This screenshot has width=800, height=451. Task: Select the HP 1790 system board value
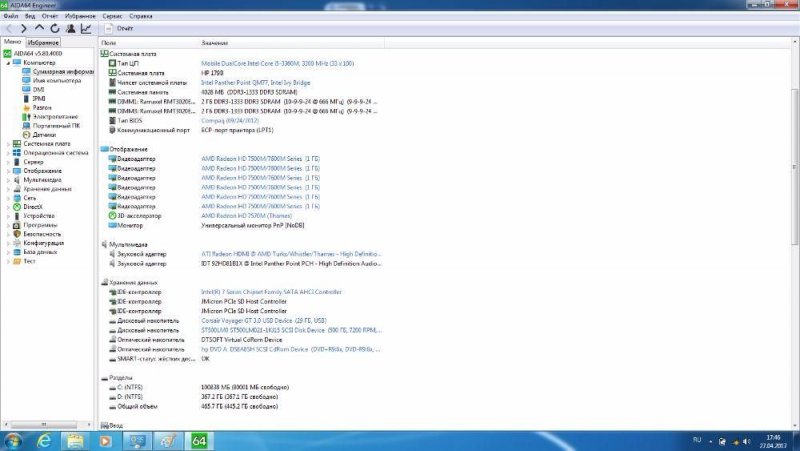click(x=212, y=73)
